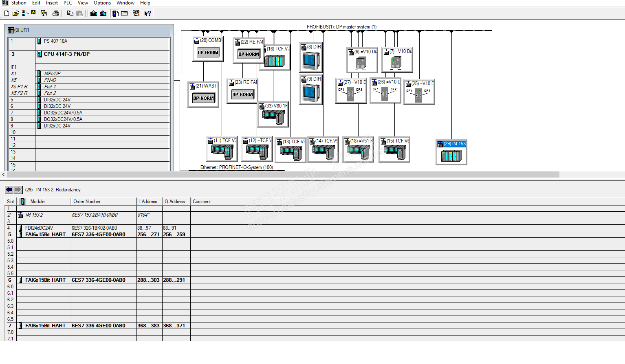The image size is (625, 364).
Task: Select the (25) =V10 DP coupler
Action: 419,92
